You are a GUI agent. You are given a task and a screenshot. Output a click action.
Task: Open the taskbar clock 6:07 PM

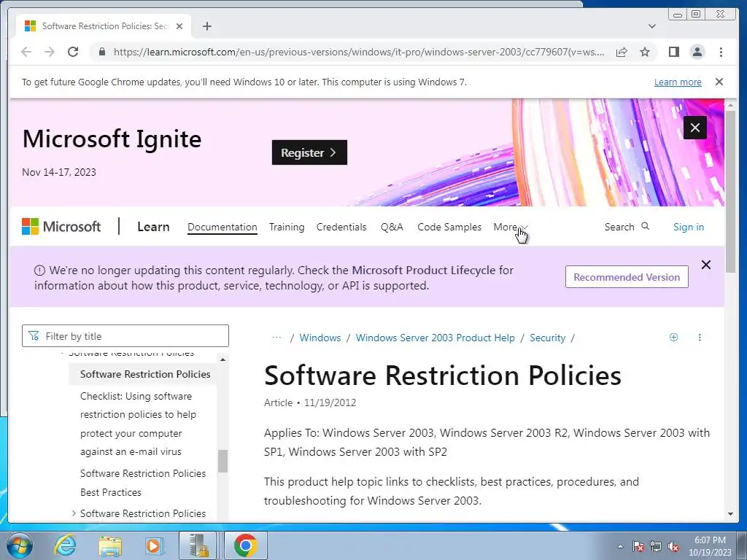(x=710, y=546)
